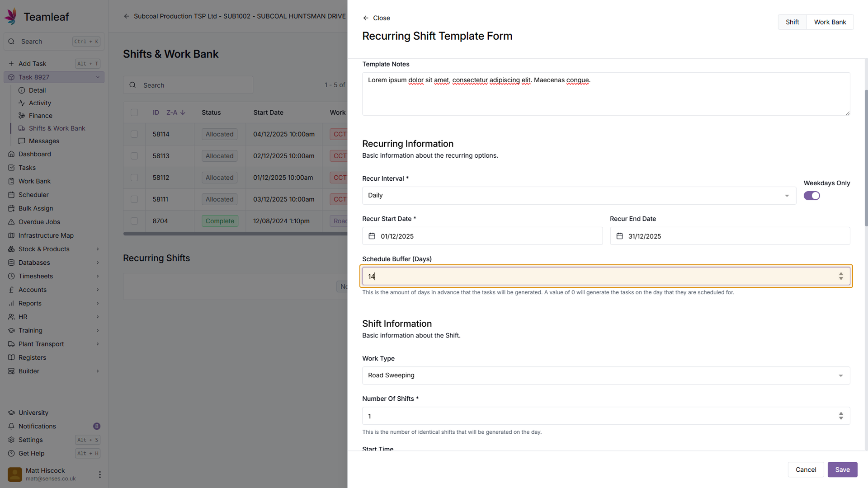This screenshot has width=868, height=488.
Task: Open the Scheduler calendar icon in sidebar
Action: pos(11,195)
